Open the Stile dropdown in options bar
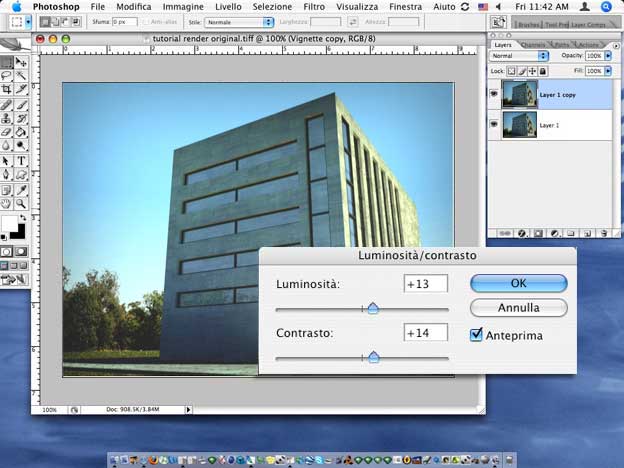The height and width of the screenshot is (468, 624). 239,21
